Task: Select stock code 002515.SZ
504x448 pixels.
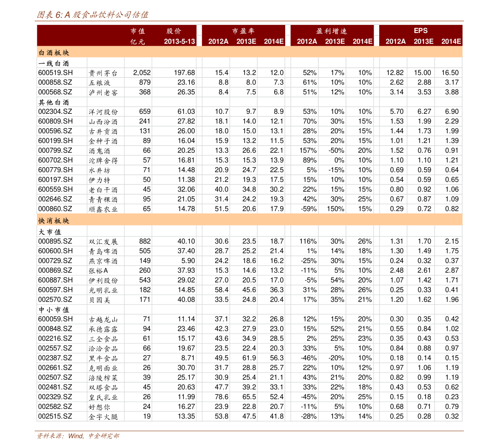Action: point(55,416)
